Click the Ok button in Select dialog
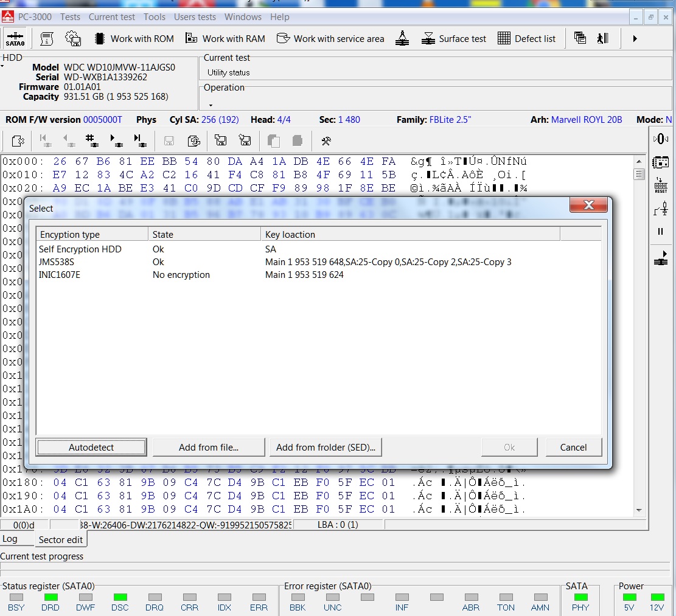676x616 pixels. click(x=509, y=447)
